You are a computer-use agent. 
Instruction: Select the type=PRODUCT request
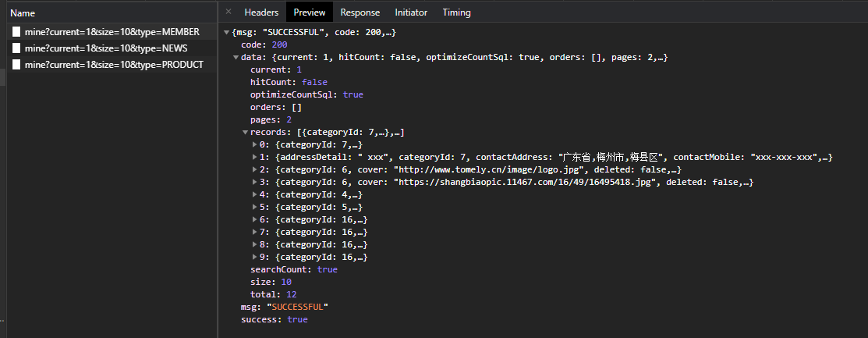click(114, 65)
